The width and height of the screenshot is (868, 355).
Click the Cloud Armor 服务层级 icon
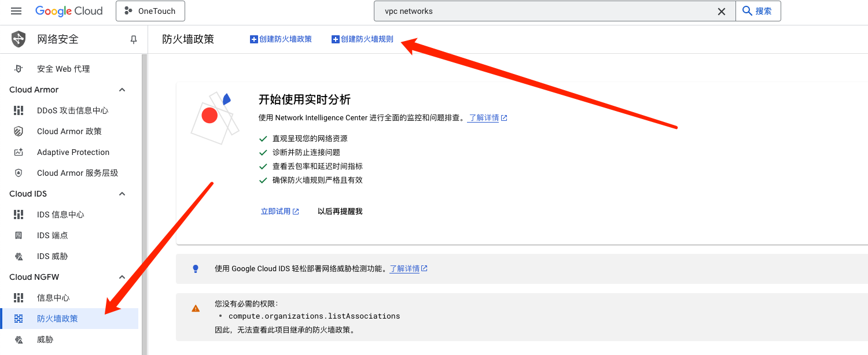point(19,173)
